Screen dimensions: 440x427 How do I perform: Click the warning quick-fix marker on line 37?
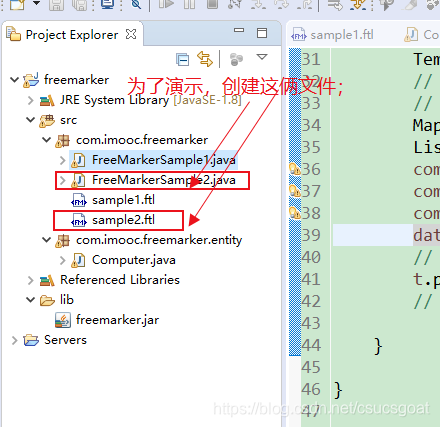coord(295,191)
